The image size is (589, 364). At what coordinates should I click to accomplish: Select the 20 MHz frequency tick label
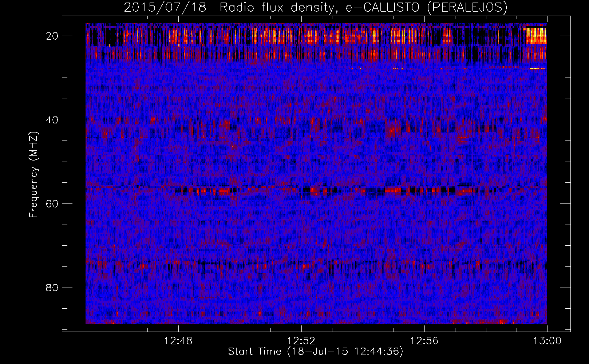coord(52,36)
